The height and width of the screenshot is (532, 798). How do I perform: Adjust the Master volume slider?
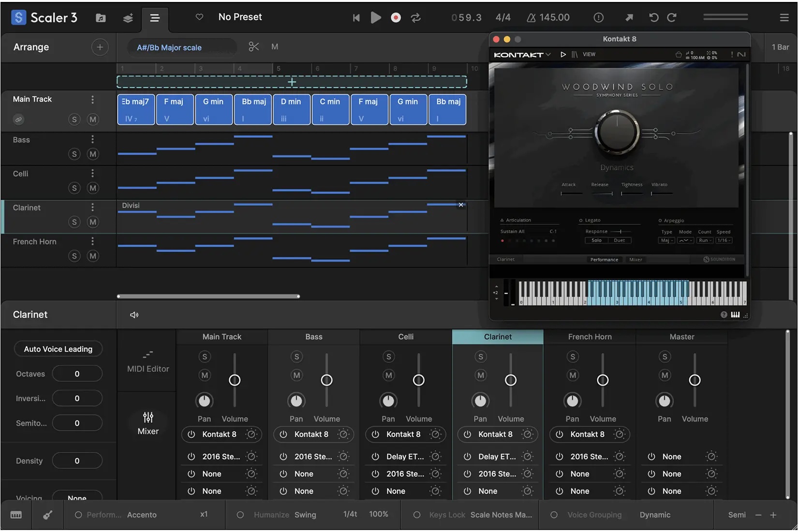(695, 380)
